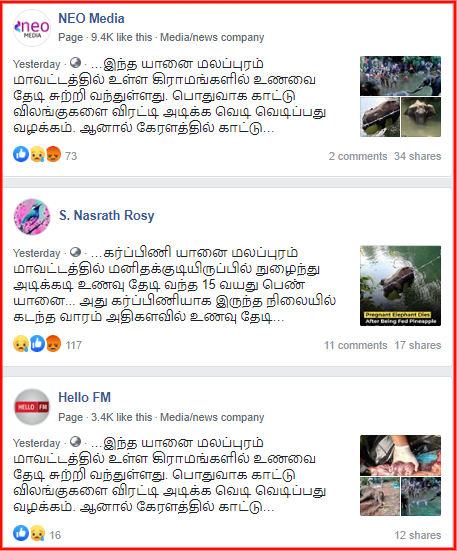
Task: Open the Hello FM post photo collage
Action: point(400,475)
